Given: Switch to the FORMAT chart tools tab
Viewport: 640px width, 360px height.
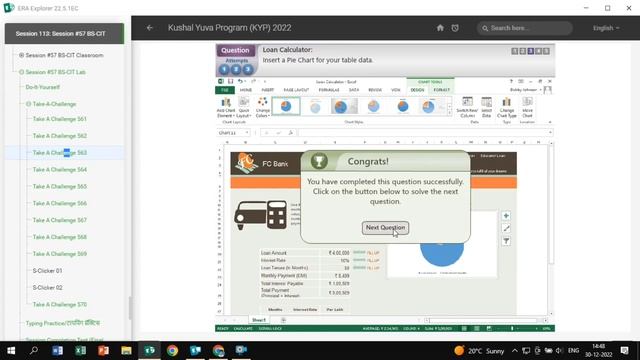Looking at the screenshot, I should click(442, 90).
